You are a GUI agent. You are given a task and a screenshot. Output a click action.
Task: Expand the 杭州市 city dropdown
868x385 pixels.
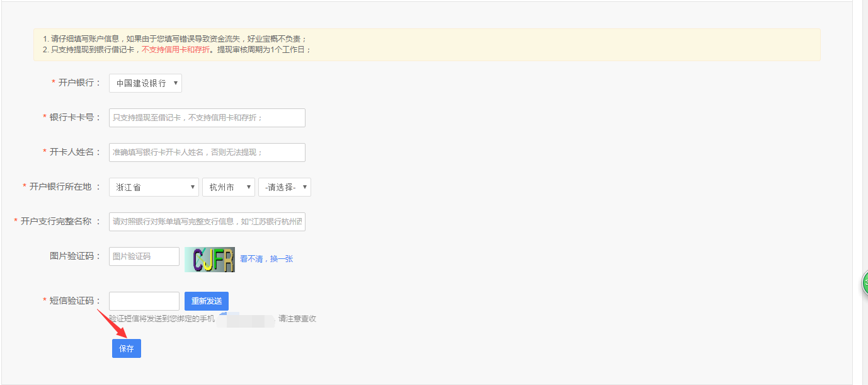(x=229, y=187)
